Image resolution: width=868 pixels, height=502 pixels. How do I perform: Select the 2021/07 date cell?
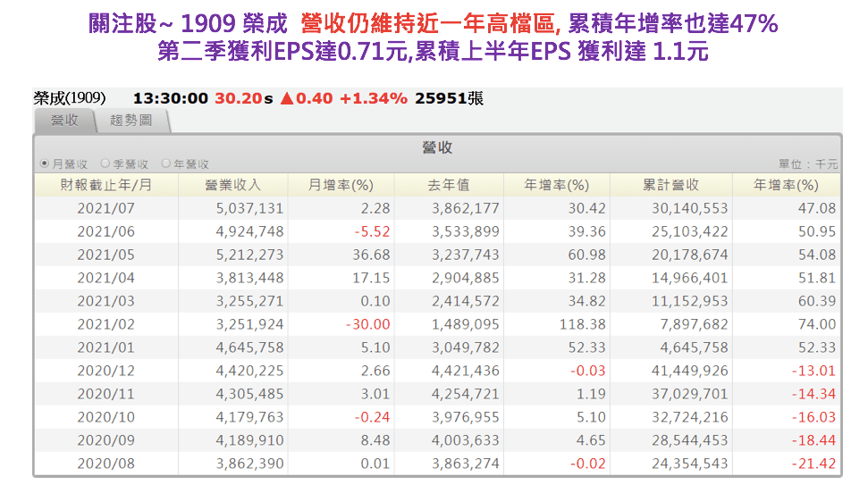105,208
